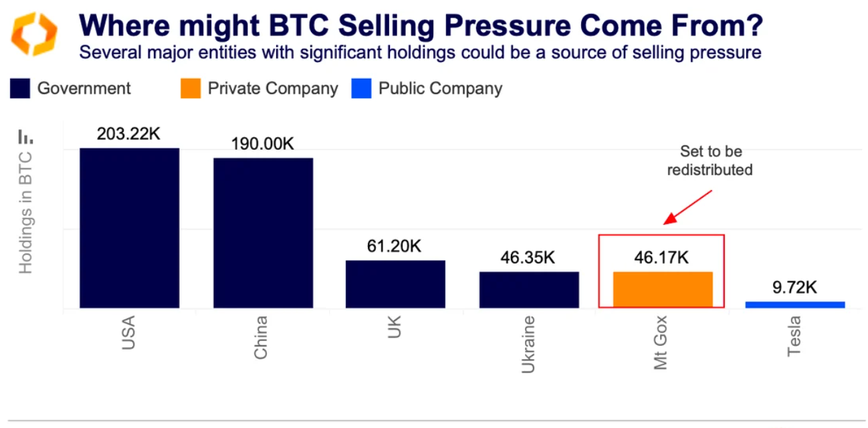Image resolution: width=868 pixels, height=428 pixels.
Task: Click the 203.22K data label
Action: 129,134
